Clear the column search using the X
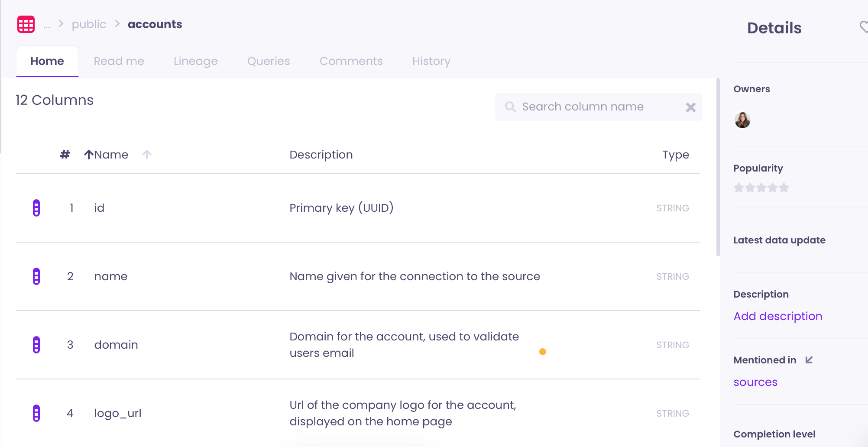The width and height of the screenshot is (868, 447). coord(690,107)
